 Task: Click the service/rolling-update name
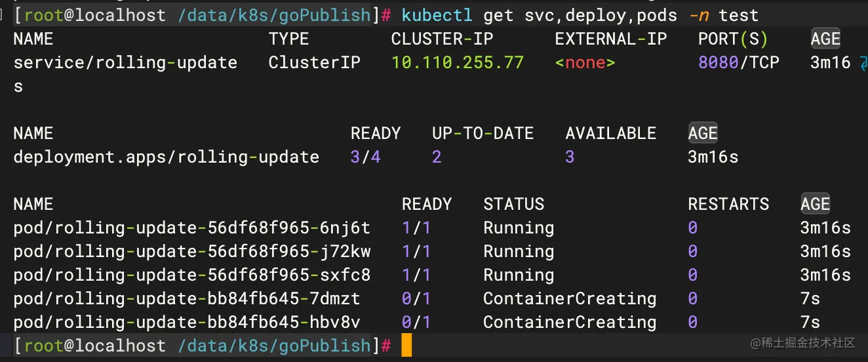[x=125, y=62]
